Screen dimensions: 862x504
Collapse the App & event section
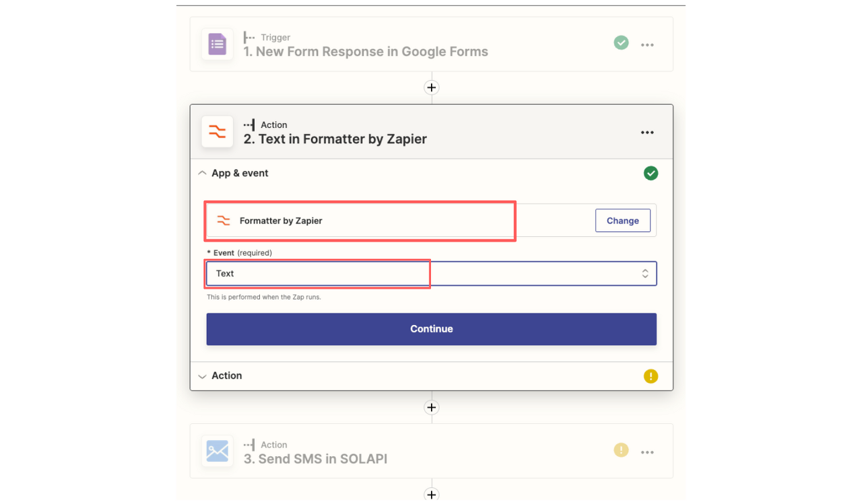[x=202, y=173]
